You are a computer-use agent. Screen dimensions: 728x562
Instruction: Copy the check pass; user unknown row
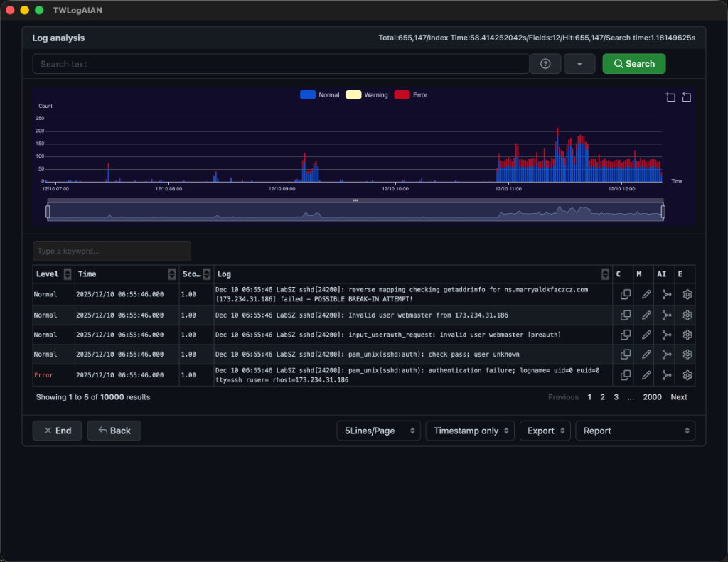(x=626, y=354)
